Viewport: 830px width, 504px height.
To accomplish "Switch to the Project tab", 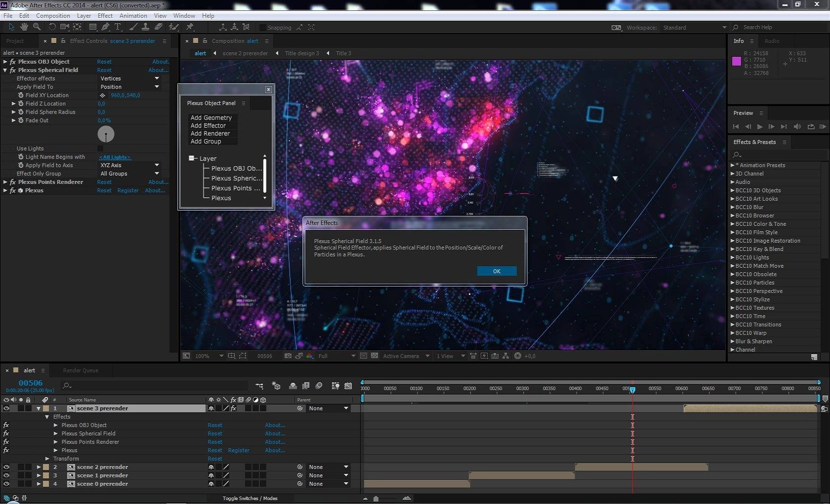I will click(15, 41).
